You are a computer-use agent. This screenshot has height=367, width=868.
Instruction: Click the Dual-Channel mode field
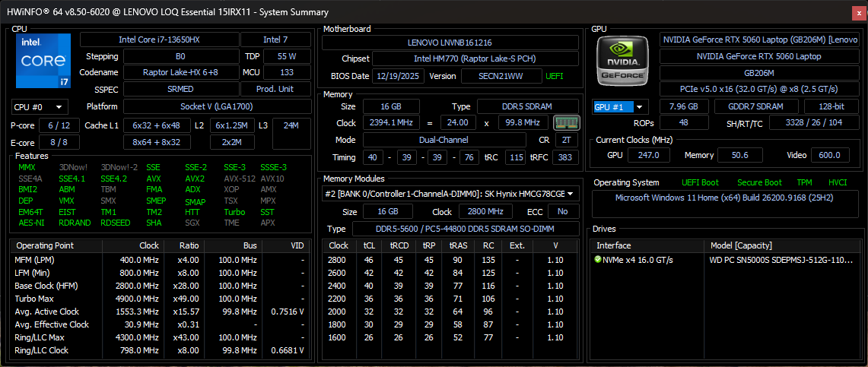[444, 140]
